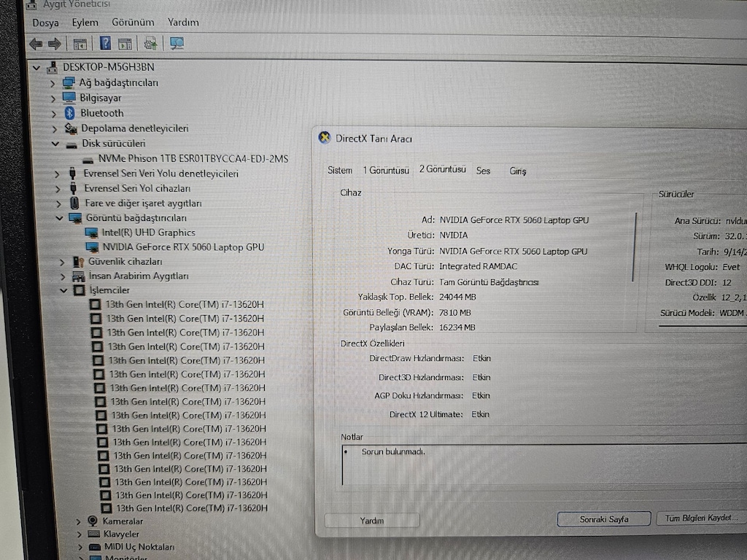Click the forward arrow in the toolbar

coord(55,44)
